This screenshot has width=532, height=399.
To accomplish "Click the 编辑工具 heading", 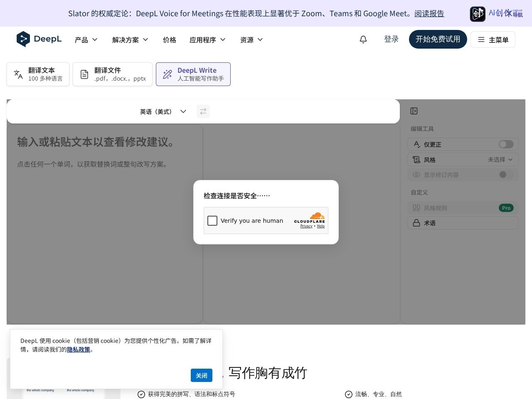I will point(422,129).
